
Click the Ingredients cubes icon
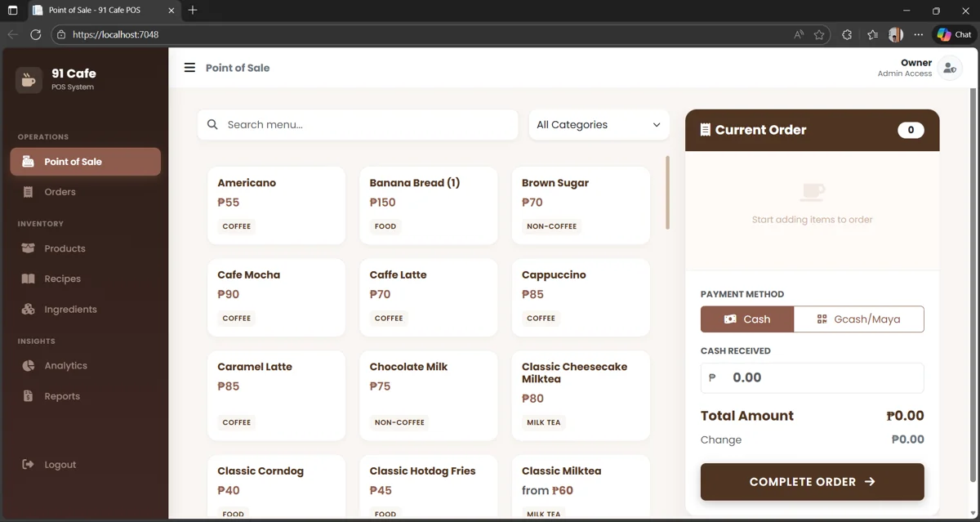(x=28, y=309)
